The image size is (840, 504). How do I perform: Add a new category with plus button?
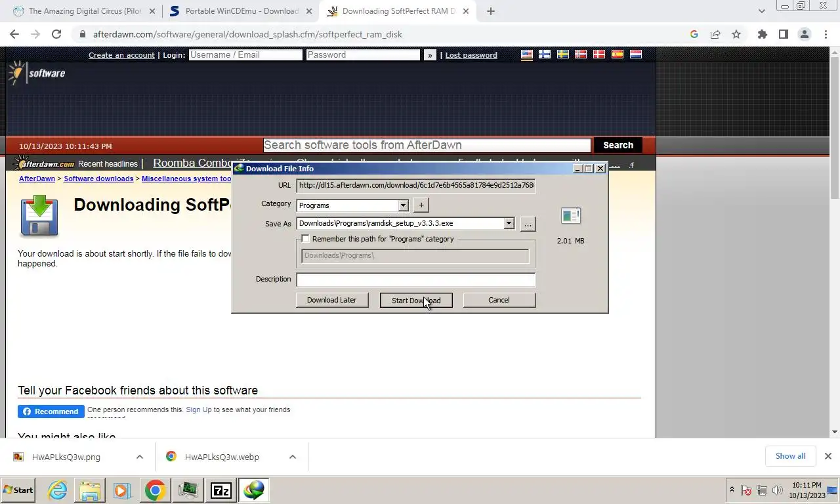(x=421, y=205)
